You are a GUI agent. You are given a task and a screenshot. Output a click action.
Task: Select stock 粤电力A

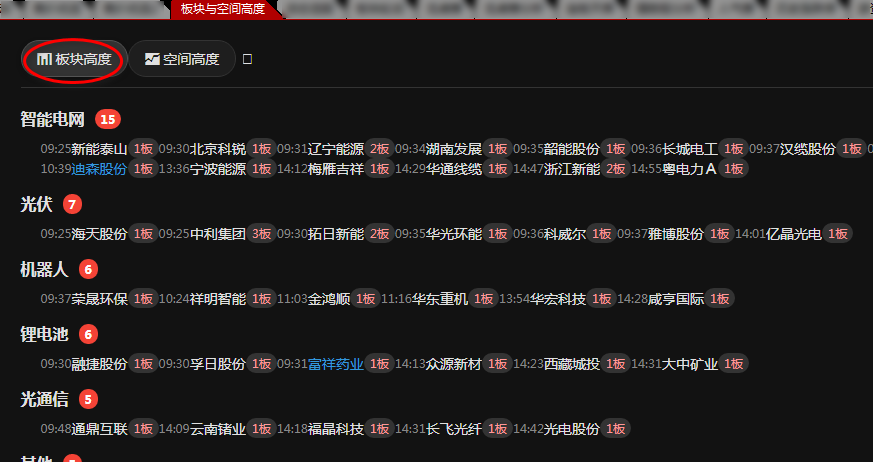(689, 169)
